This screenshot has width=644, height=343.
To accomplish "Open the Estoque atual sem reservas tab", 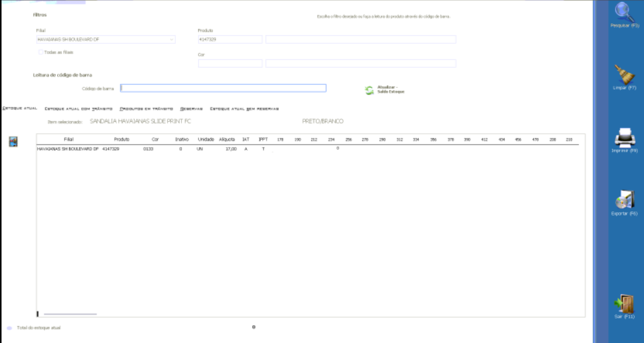I will tap(244, 109).
